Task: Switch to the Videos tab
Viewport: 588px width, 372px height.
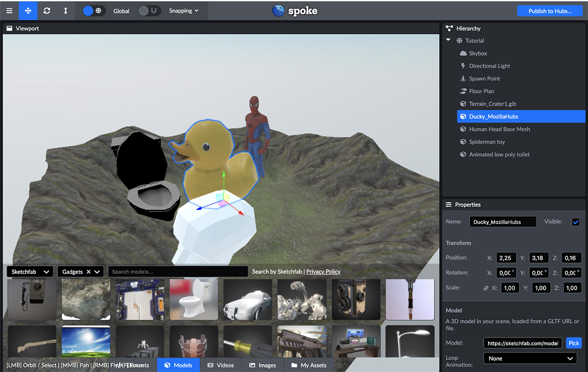Action: coord(220,365)
